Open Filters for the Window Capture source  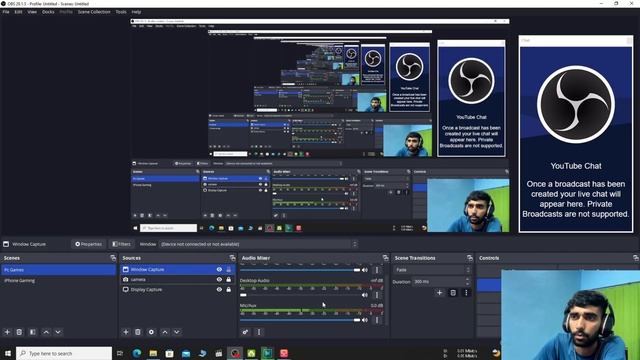121,244
